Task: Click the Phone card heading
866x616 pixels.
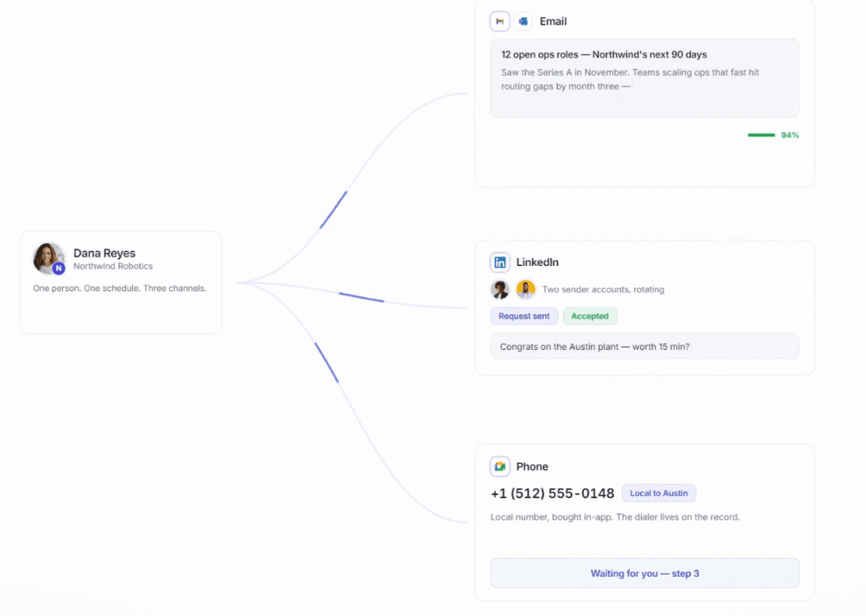Action: point(532,466)
